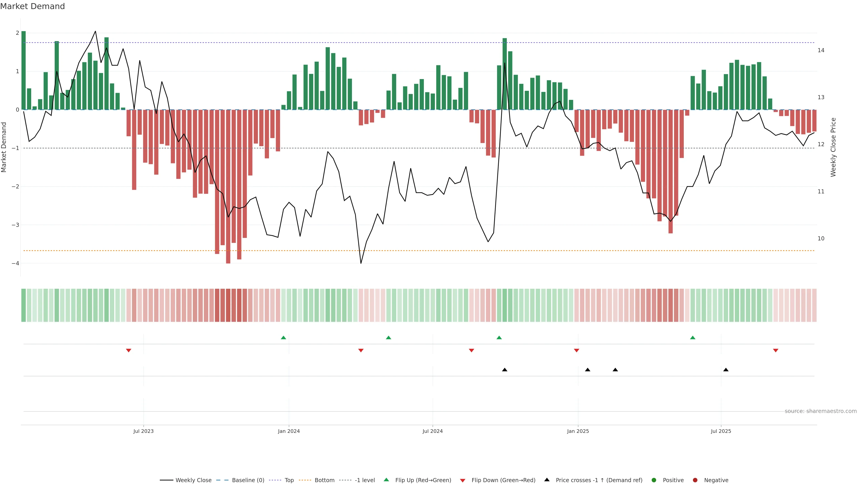Toggle the -1 level legend entry
This screenshot has height=488, width=868.
point(365,480)
